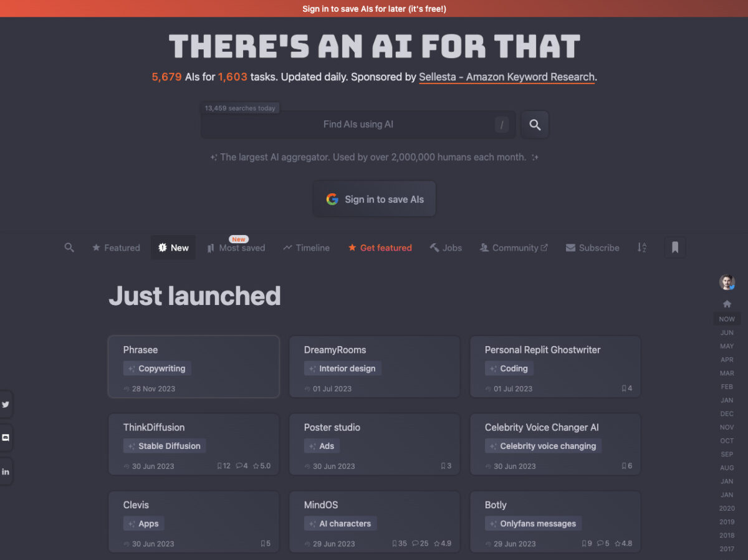This screenshot has height=560, width=748.
Task: Jump to FEB in the timeline sidebar
Action: click(x=727, y=387)
